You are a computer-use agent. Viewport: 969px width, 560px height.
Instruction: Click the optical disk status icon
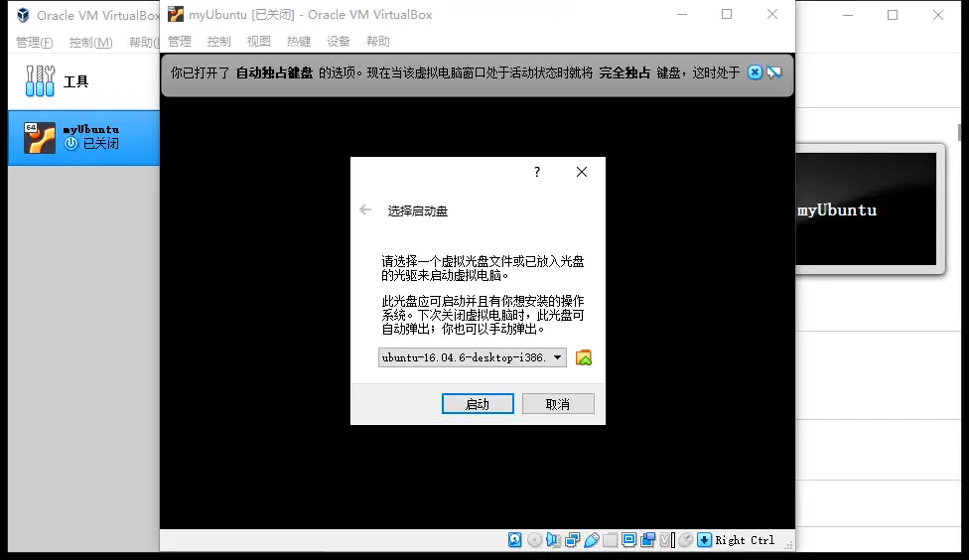[x=535, y=540]
